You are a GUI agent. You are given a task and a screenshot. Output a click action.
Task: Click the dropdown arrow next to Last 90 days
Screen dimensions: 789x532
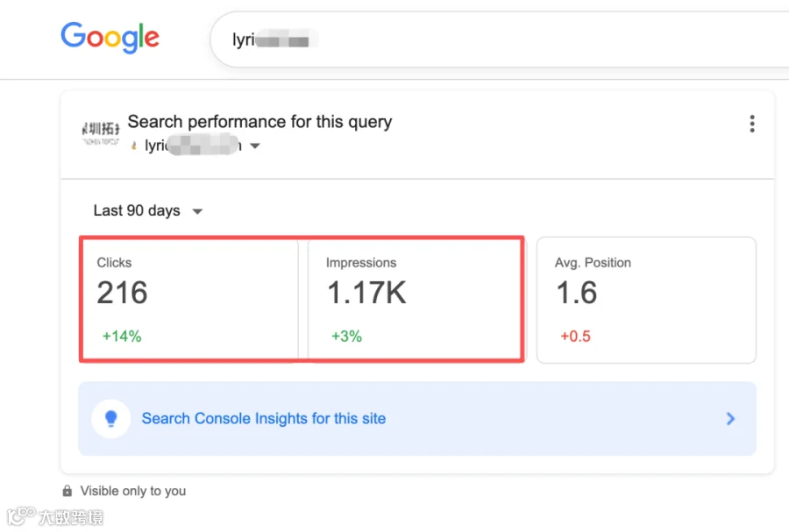pyautogui.click(x=198, y=211)
